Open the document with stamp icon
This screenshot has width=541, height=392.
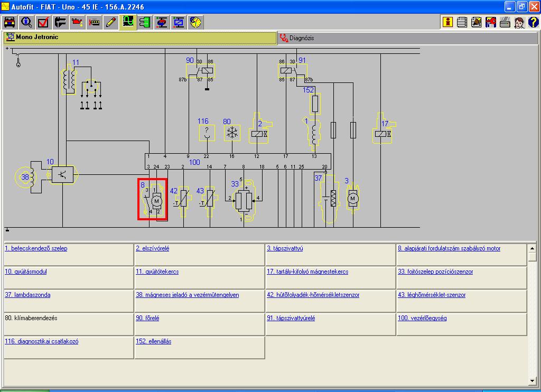(476, 22)
